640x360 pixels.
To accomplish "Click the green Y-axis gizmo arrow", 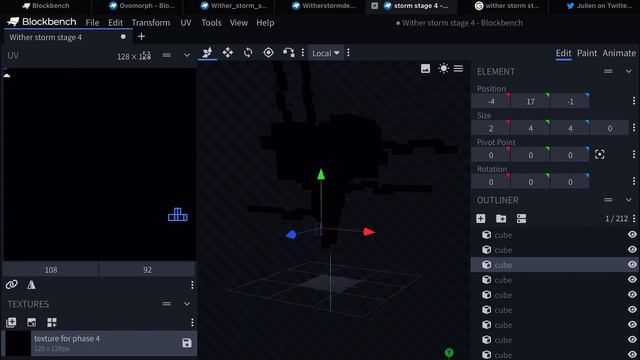I will pos(321,175).
